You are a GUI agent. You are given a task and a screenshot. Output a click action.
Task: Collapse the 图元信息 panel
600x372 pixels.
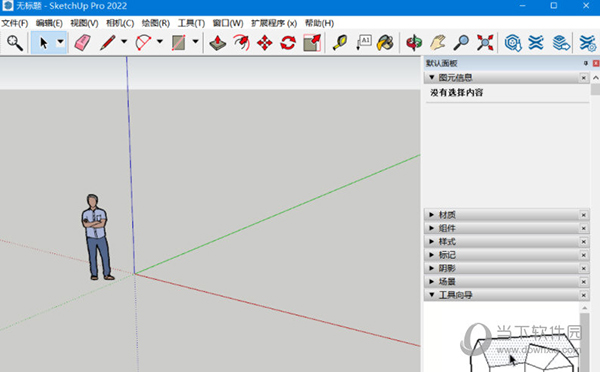[x=432, y=77]
